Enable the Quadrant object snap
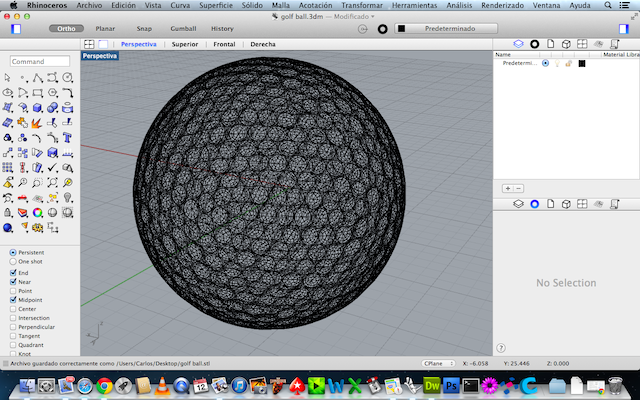This screenshot has width=640, height=400. point(13,345)
